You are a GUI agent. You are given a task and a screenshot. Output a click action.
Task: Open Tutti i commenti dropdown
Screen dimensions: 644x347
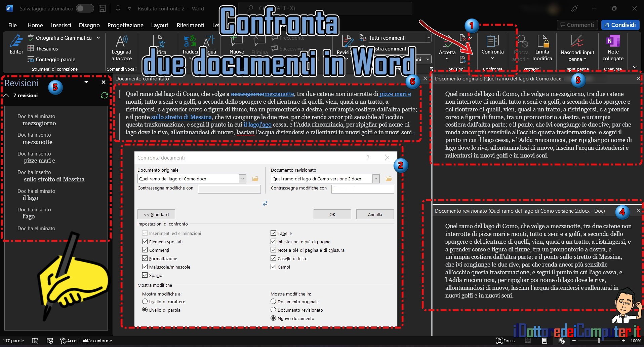pos(429,38)
